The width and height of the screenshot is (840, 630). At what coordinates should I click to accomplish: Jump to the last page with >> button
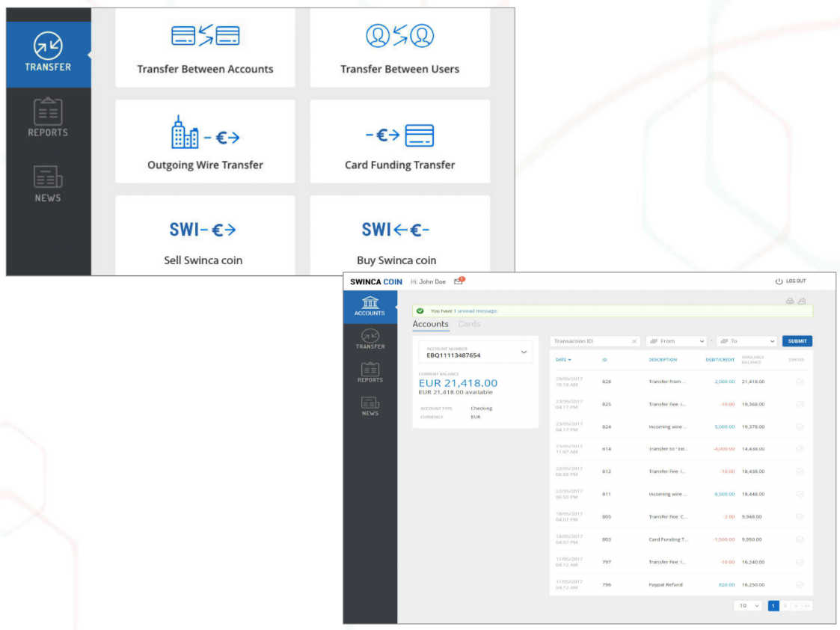tap(807, 606)
